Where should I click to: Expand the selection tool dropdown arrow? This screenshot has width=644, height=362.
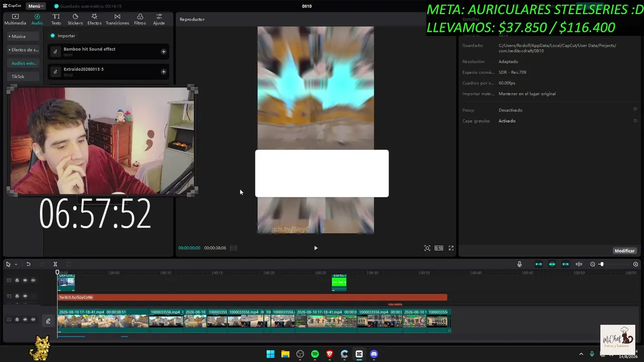click(x=16, y=264)
